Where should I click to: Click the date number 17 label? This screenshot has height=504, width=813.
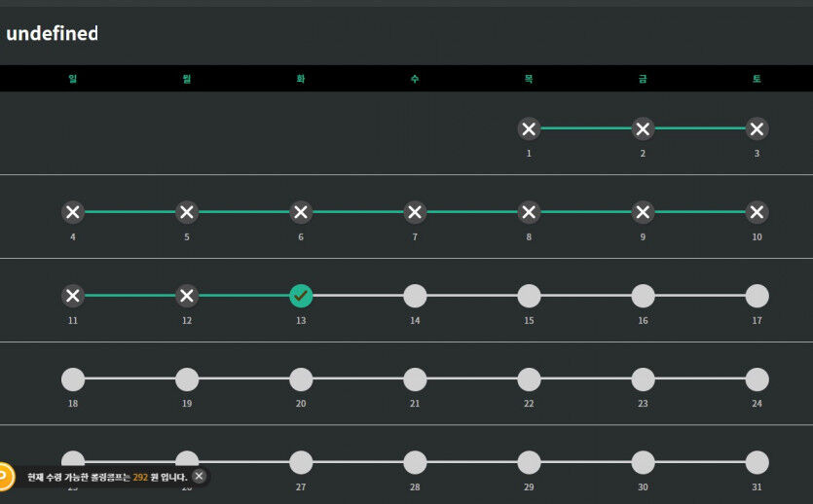pos(757,321)
